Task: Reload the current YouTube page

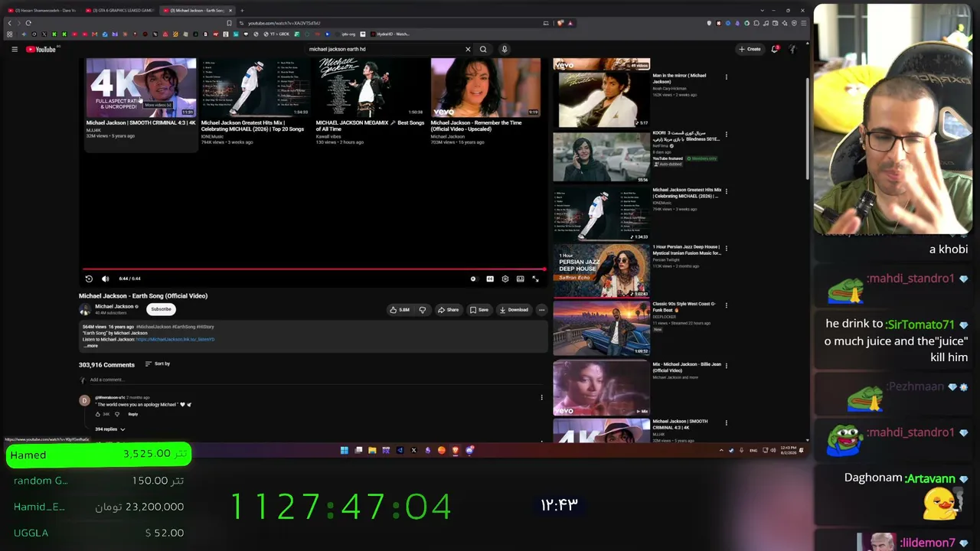Action: 28,23
